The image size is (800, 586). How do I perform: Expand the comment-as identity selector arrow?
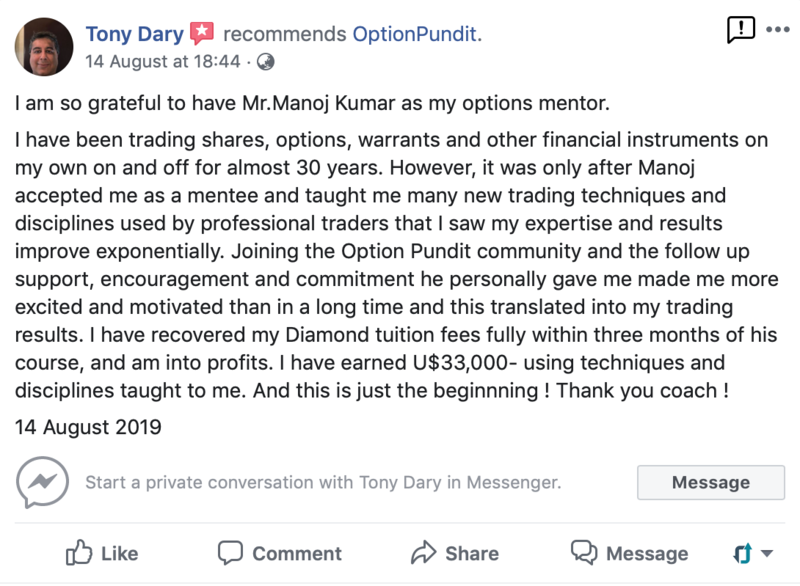767,553
